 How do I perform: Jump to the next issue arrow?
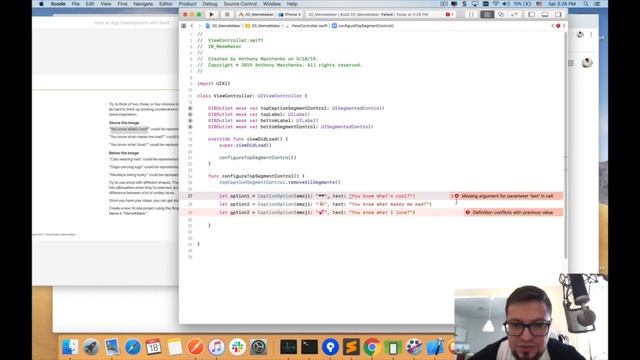pos(564,26)
